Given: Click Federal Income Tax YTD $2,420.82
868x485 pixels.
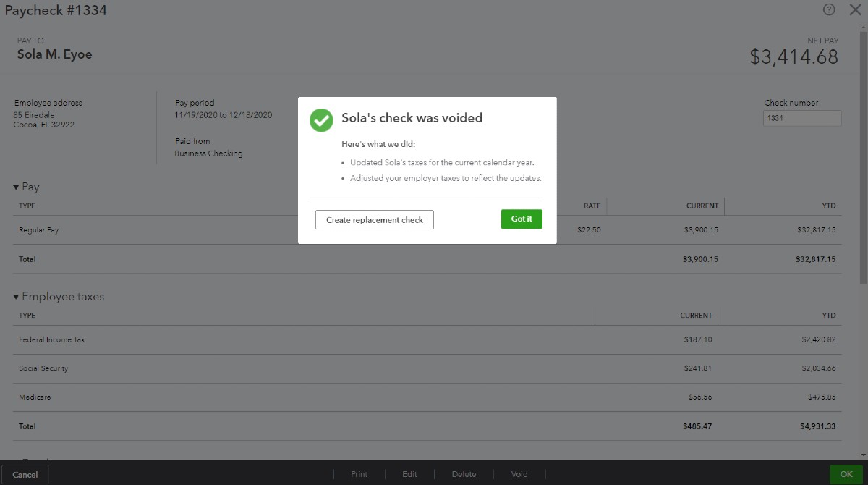Looking at the screenshot, I should (x=819, y=339).
